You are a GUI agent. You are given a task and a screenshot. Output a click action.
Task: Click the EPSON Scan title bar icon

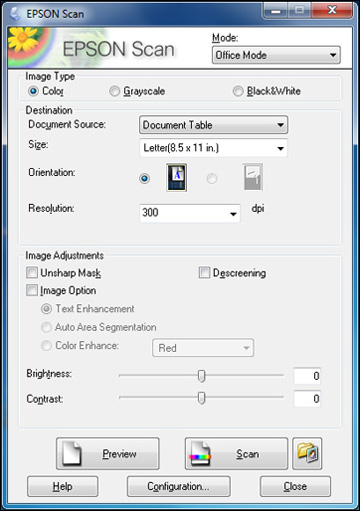click(16, 13)
